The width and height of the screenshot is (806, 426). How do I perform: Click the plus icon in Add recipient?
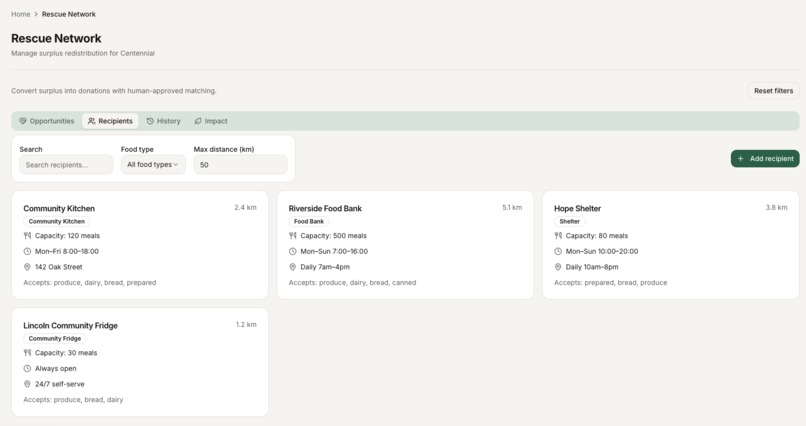click(741, 159)
